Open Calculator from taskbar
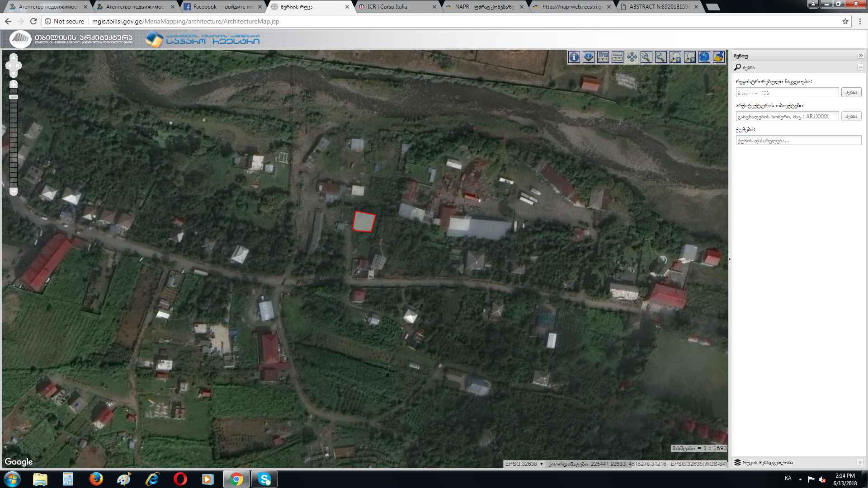This screenshot has height=488, width=868. pyautogui.click(x=68, y=479)
